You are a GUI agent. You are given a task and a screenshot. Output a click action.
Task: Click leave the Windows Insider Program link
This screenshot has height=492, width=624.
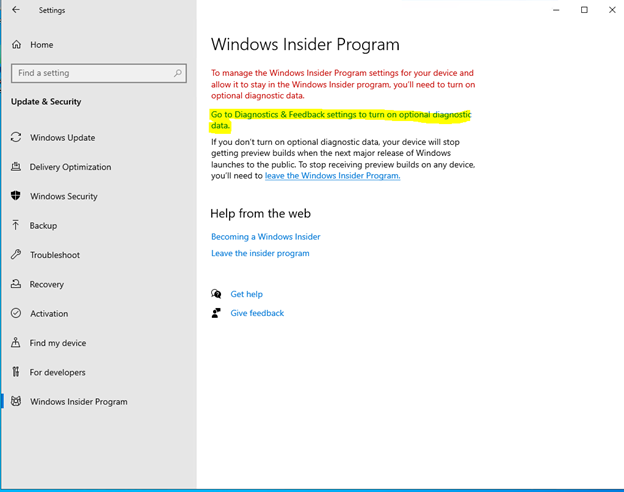pos(332,176)
